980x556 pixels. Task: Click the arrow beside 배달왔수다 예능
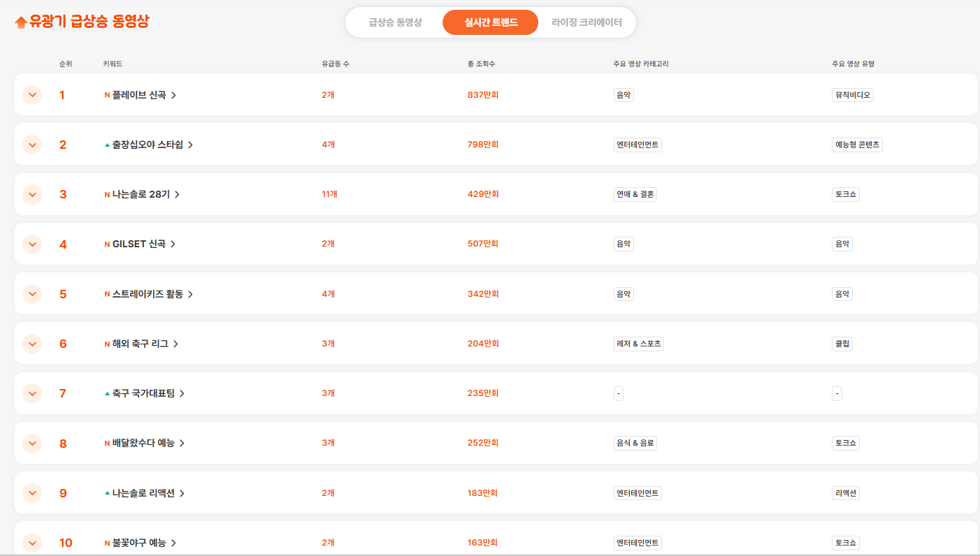(182, 444)
